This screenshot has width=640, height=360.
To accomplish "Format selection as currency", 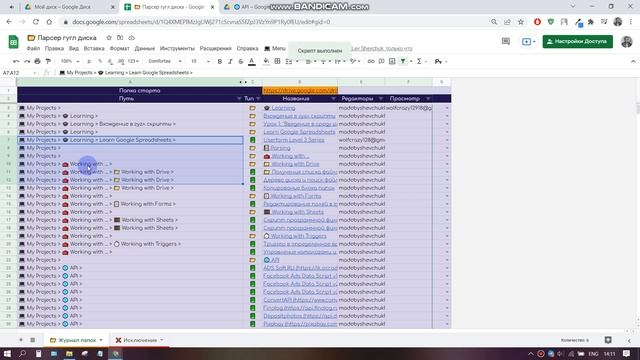I will tap(89, 61).
